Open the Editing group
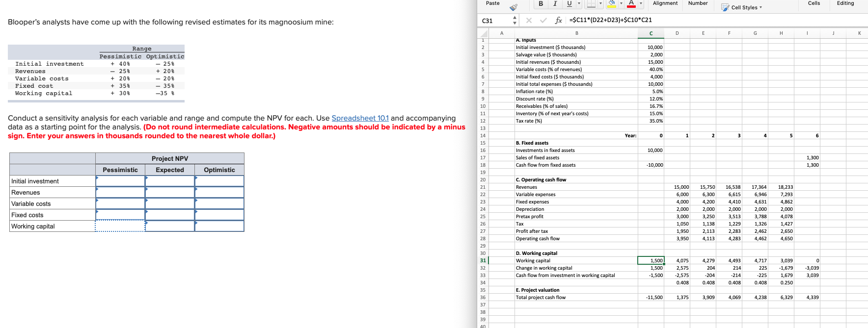Screen dimensions: 868x328 (x=845, y=3)
